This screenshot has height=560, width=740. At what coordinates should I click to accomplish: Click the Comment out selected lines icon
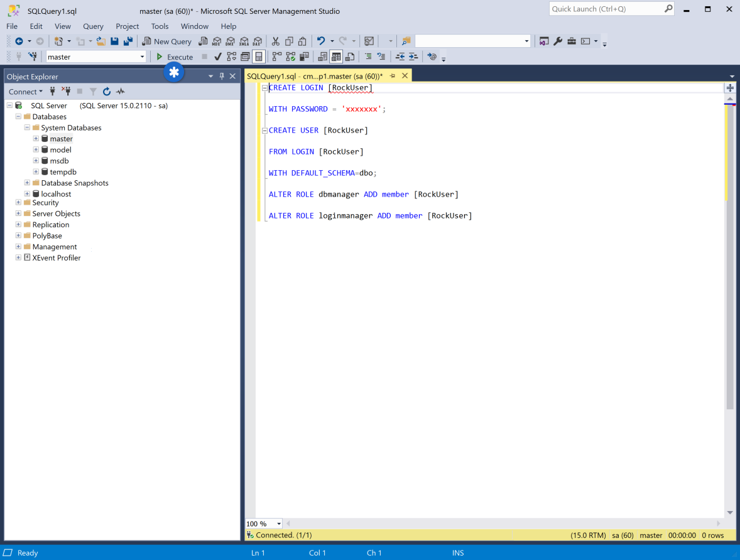tap(368, 57)
